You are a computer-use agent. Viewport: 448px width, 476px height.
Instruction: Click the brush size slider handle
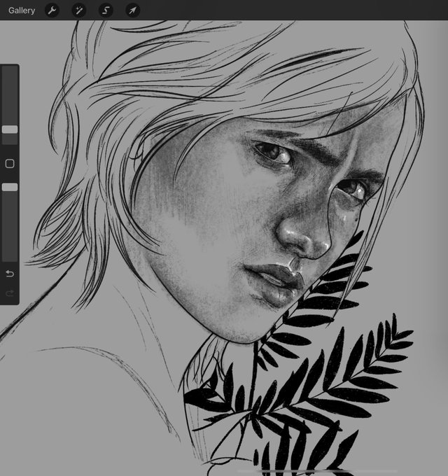pos(10,129)
